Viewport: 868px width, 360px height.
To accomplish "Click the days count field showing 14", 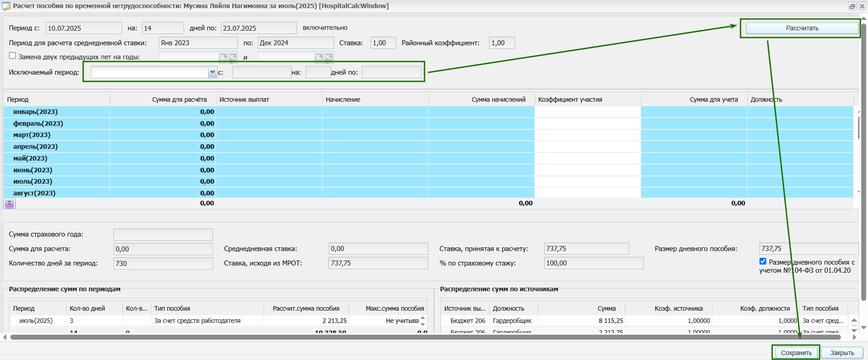I will 163,28.
